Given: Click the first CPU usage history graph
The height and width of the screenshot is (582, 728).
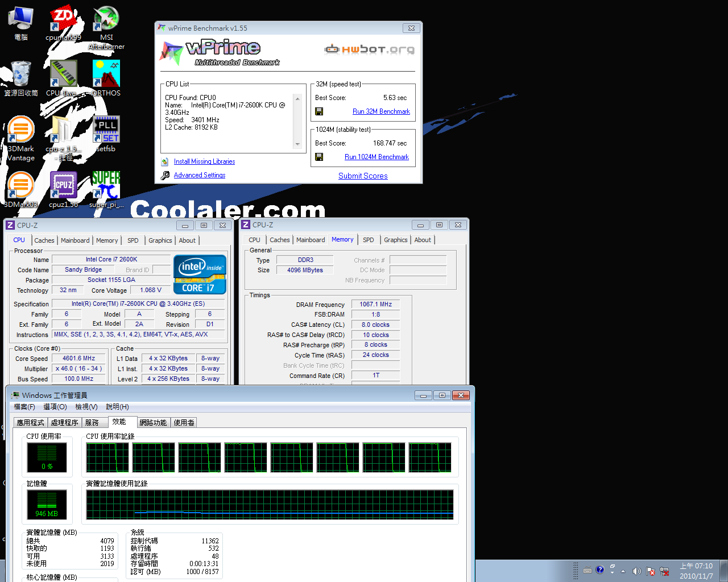Looking at the screenshot, I should click(107, 458).
